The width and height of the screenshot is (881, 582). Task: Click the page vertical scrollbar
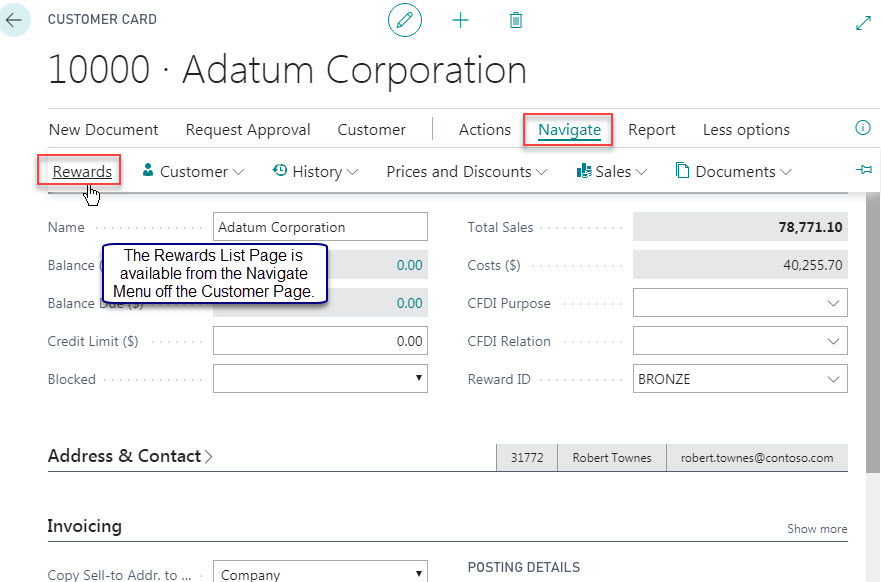tap(873, 331)
